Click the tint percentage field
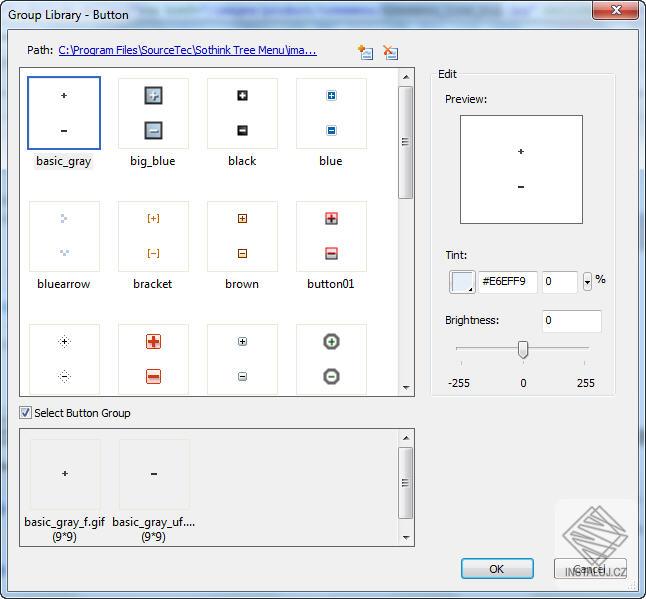 click(x=559, y=282)
